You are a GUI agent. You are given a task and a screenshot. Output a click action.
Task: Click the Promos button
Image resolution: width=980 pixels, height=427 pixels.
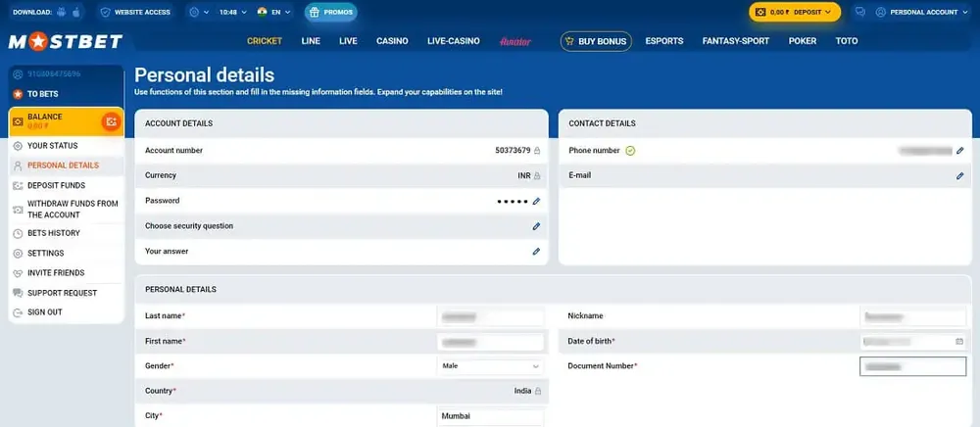(x=330, y=13)
